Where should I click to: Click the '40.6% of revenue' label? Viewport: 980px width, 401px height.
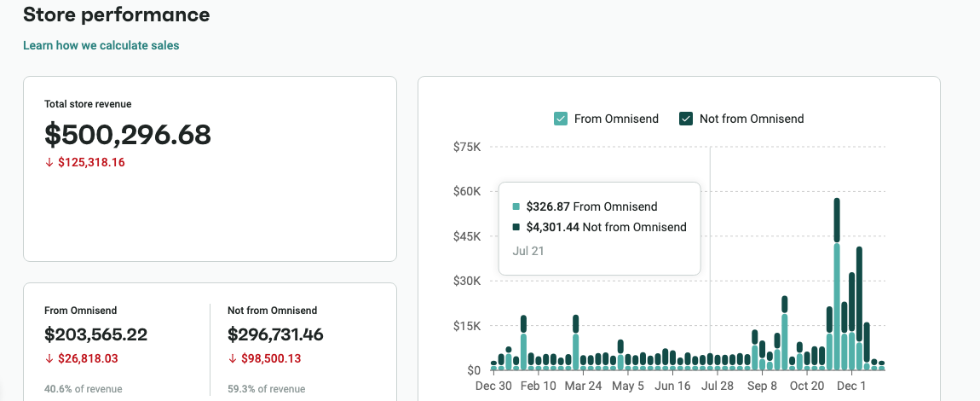[x=84, y=389]
